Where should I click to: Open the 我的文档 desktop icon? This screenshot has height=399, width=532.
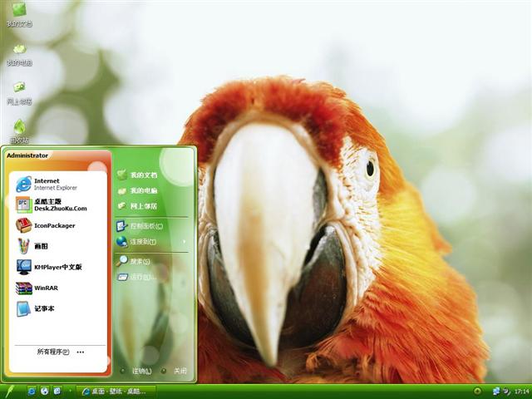19,14
